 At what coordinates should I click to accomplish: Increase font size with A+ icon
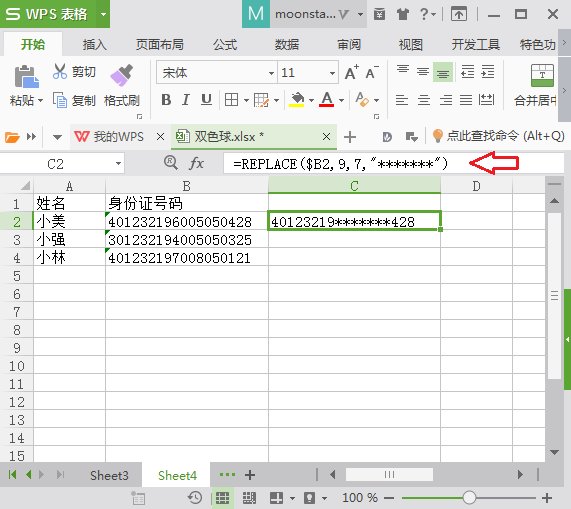(351, 72)
